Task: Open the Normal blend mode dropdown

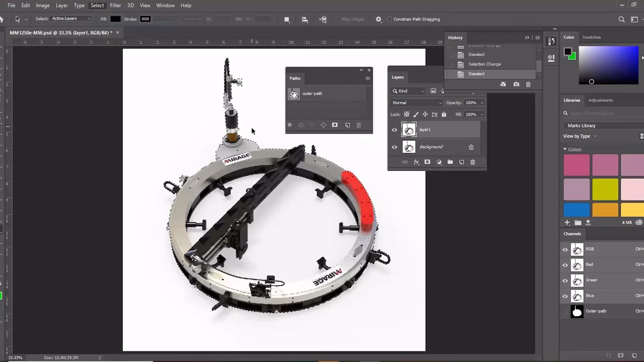Action: [x=417, y=103]
